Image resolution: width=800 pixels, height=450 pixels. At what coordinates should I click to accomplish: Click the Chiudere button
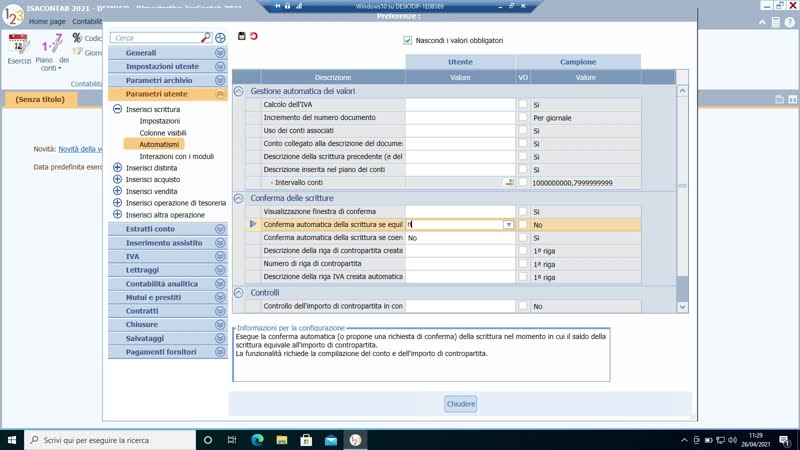(461, 404)
